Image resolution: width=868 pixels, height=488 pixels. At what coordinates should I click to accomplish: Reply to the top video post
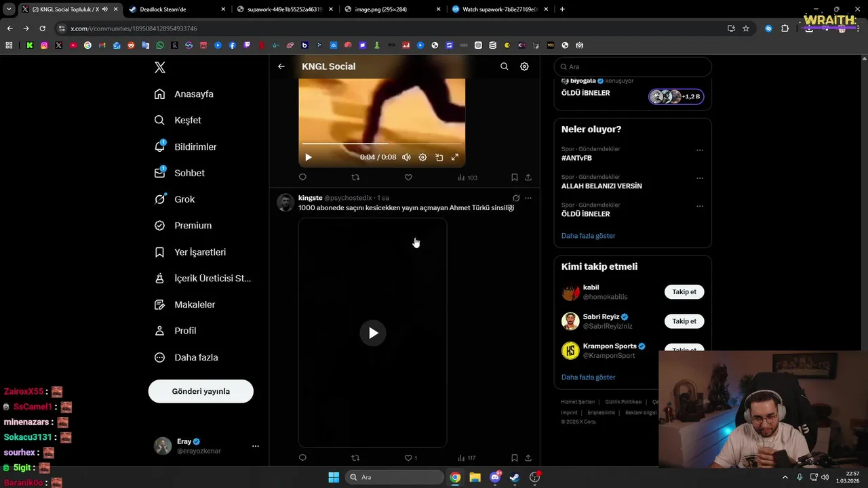(x=302, y=178)
